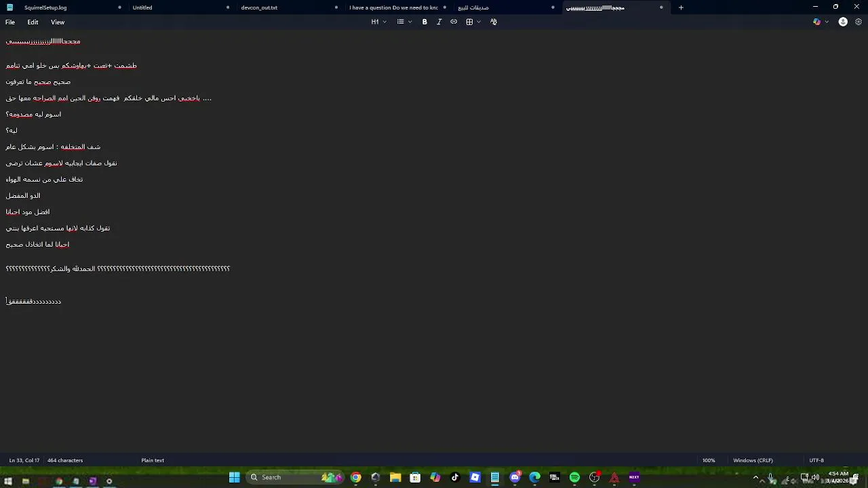Click the line افضل مود احيانا
This screenshot has width=868, height=488.
coord(28,212)
